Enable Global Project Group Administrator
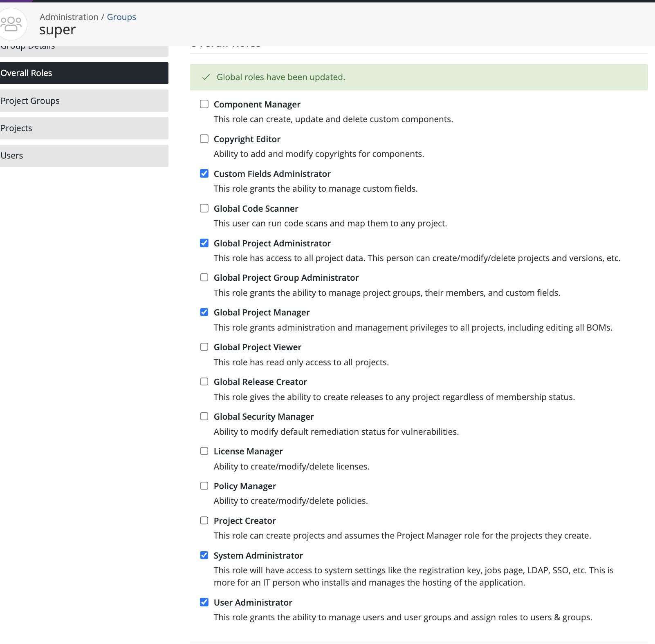 (204, 277)
